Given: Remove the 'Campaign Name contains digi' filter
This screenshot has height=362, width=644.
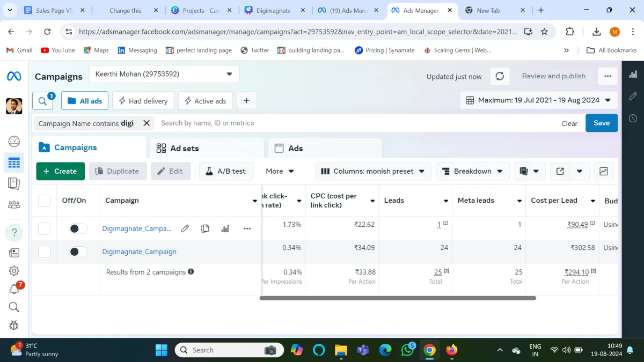Looking at the screenshot, I should coord(147,123).
